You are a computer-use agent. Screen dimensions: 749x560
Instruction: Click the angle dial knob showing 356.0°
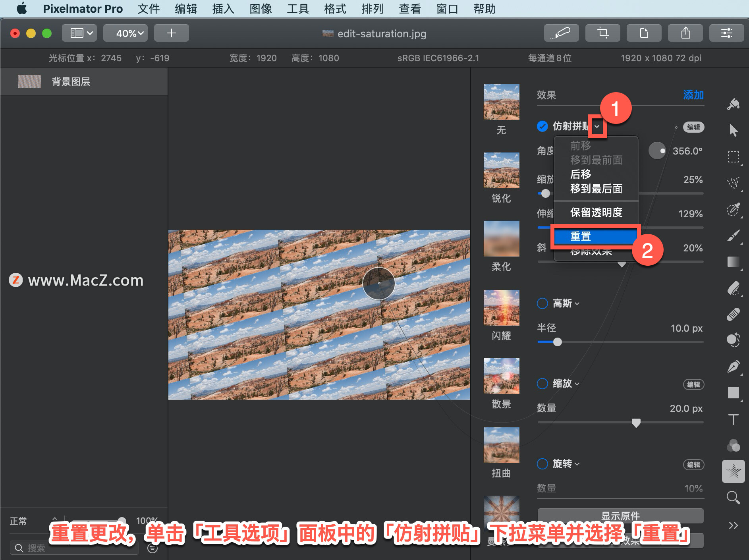tap(657, 151)
